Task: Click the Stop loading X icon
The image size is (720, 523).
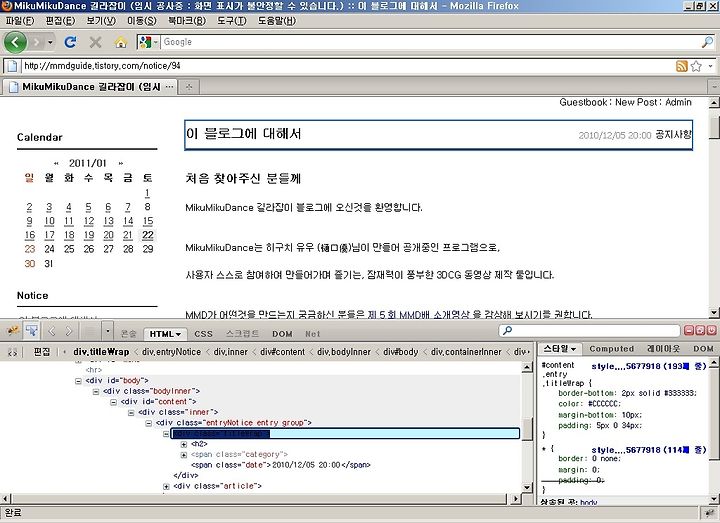Action: pyautogui.click(x=96, y=42)
